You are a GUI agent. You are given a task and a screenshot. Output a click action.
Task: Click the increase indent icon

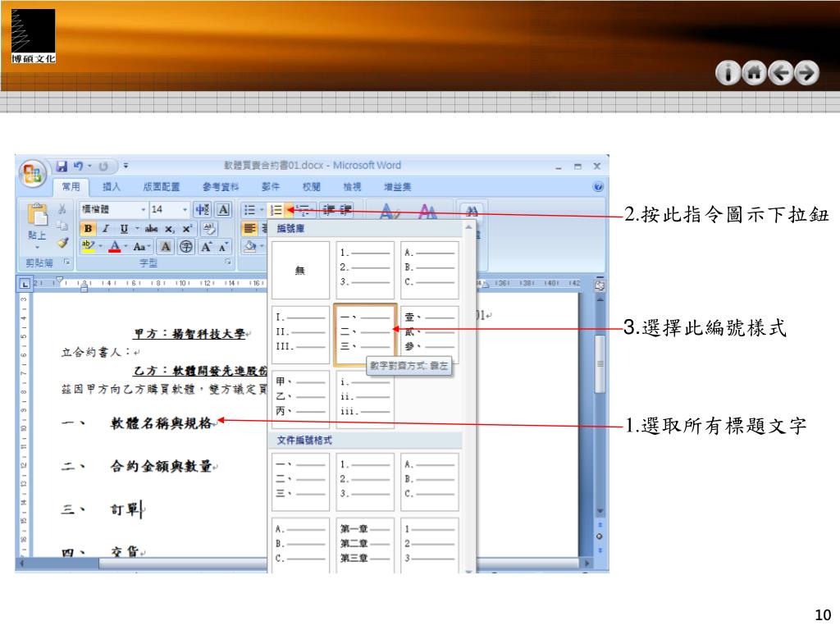point(345,209)
